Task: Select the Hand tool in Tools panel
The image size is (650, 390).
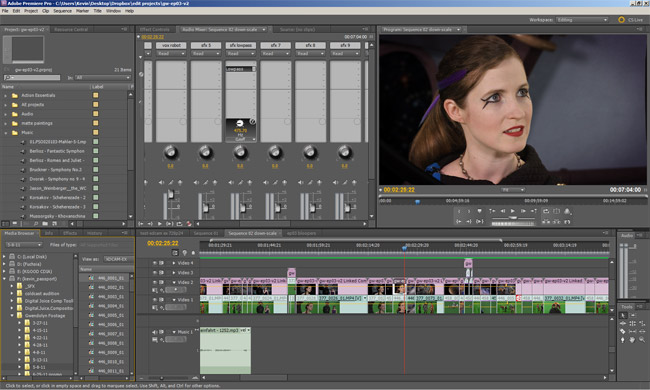Action: [x=632, y=339]
